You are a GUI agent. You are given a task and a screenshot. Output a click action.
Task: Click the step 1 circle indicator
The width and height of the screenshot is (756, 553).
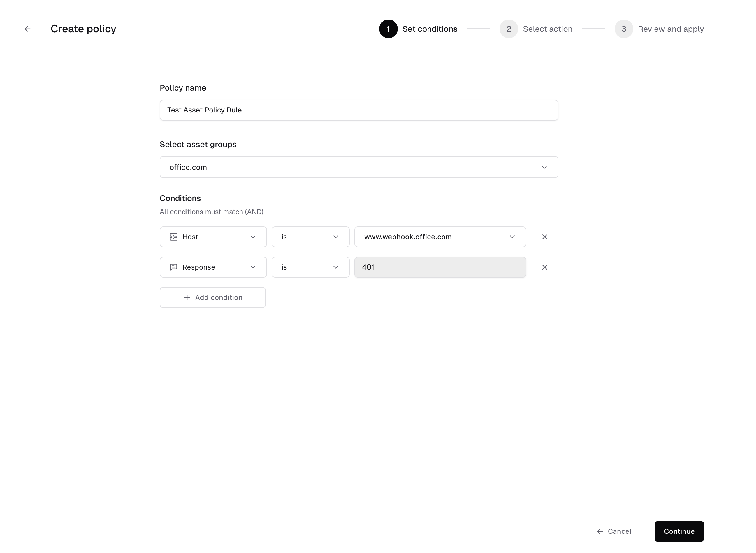point(388,29)
